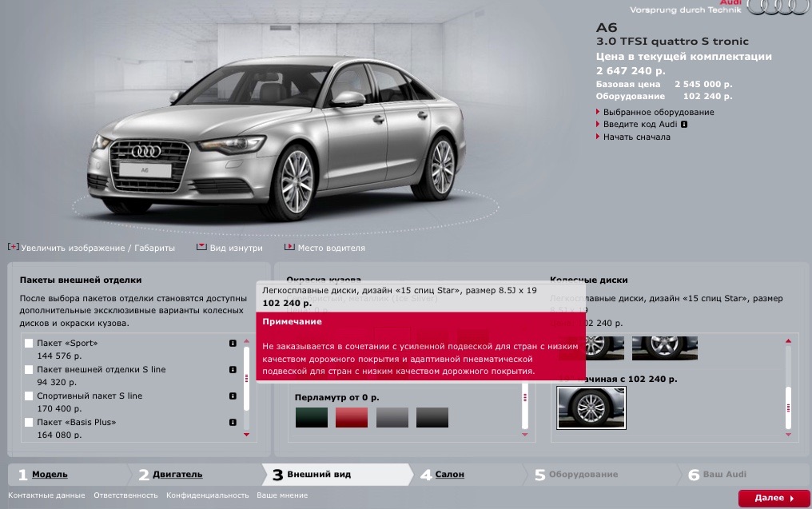
Task: Open Ваше мнение link
Action: 282,495
